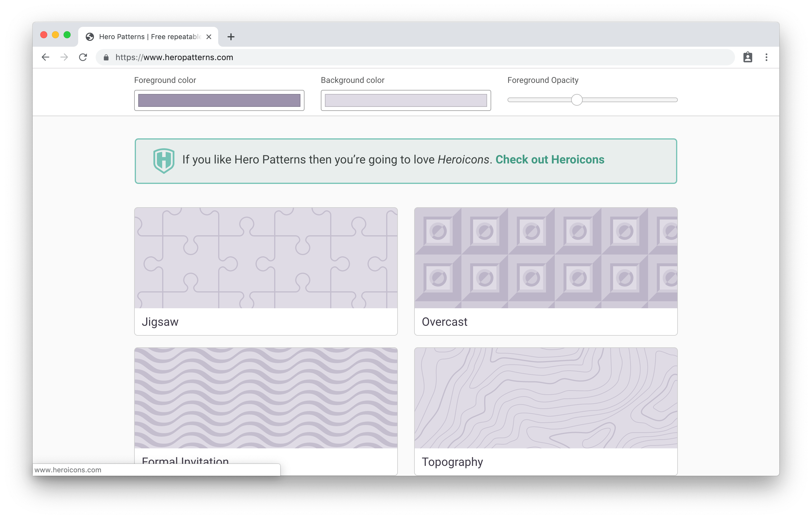
Task: Click the Background color input field
Action: [x=406, y=100]
